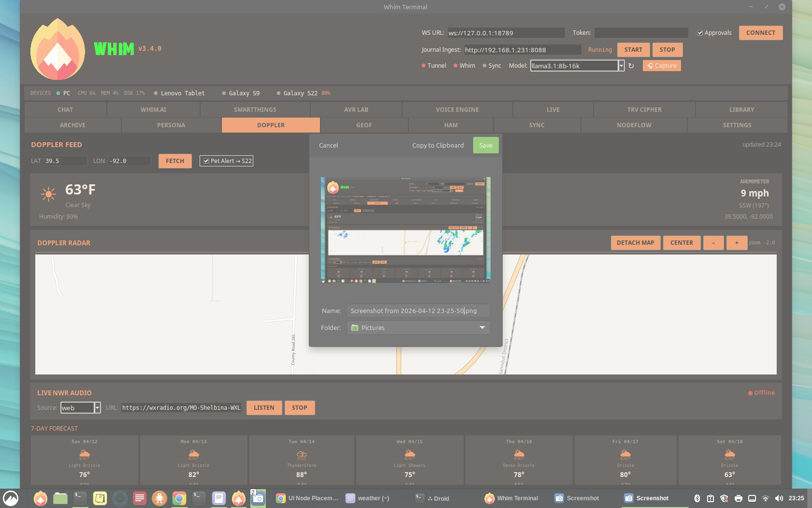This screenshot has height=508, width=812.
Task: Click the security shield tray icon
Action: click(724, 498)
